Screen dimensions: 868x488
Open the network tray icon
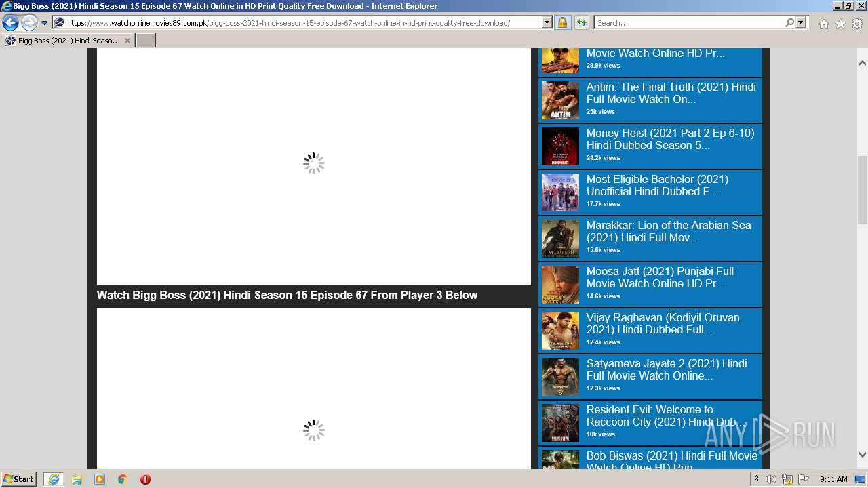787,479
